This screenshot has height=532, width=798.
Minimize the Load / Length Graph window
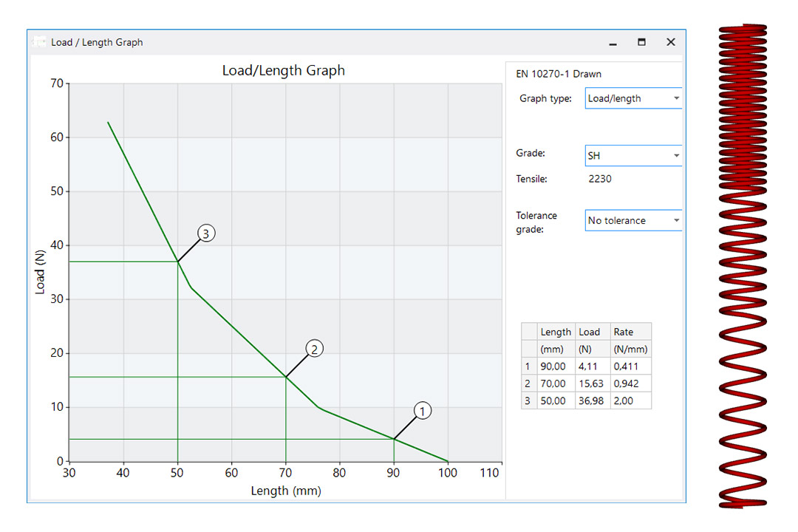613,43
